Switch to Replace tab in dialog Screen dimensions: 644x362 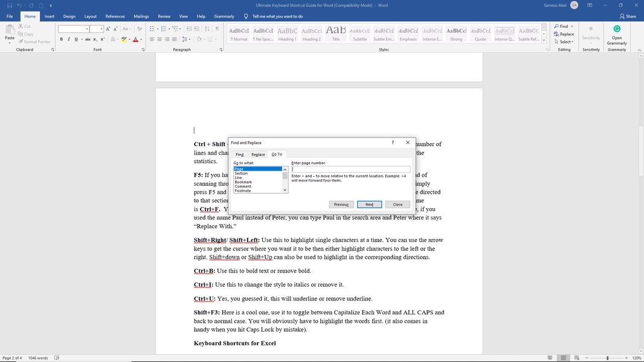point(258,154)
